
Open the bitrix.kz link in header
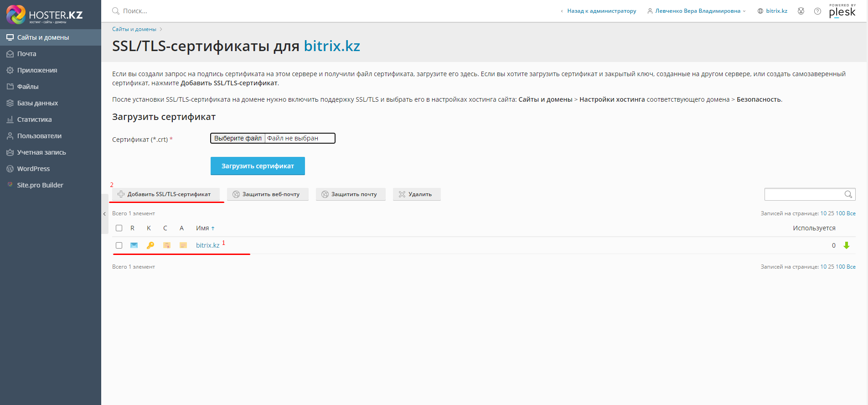coord(776,11)
